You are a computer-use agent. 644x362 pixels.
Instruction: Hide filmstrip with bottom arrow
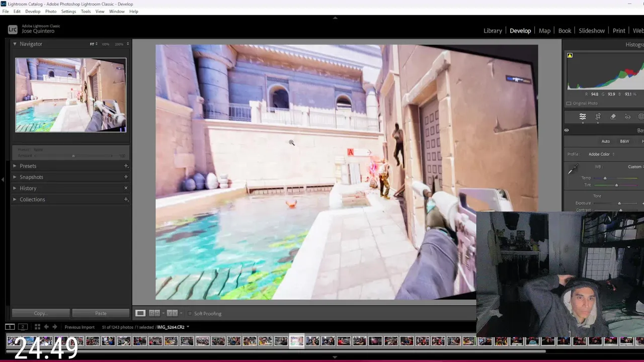pos(335,357)
